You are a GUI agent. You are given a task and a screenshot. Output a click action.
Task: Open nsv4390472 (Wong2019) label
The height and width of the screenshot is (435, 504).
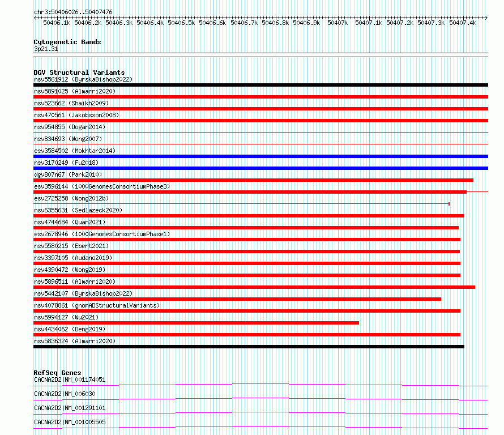(70, 270)
